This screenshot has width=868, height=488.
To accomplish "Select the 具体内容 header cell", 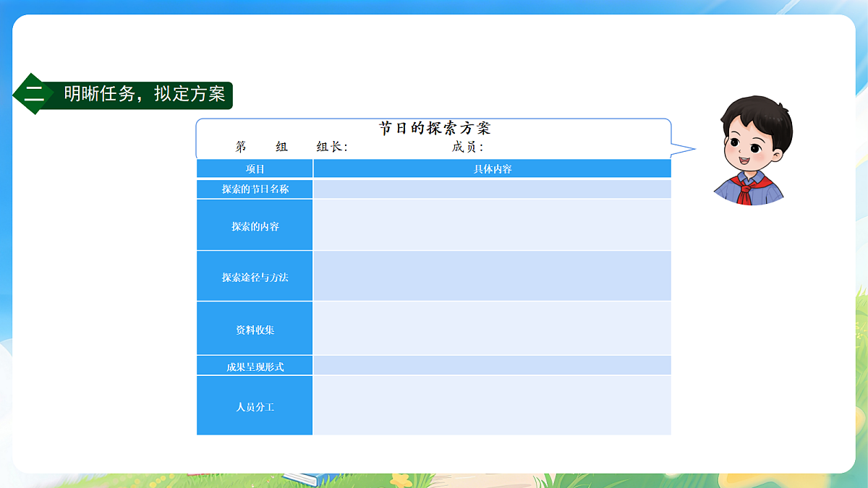I will [492, 168].
